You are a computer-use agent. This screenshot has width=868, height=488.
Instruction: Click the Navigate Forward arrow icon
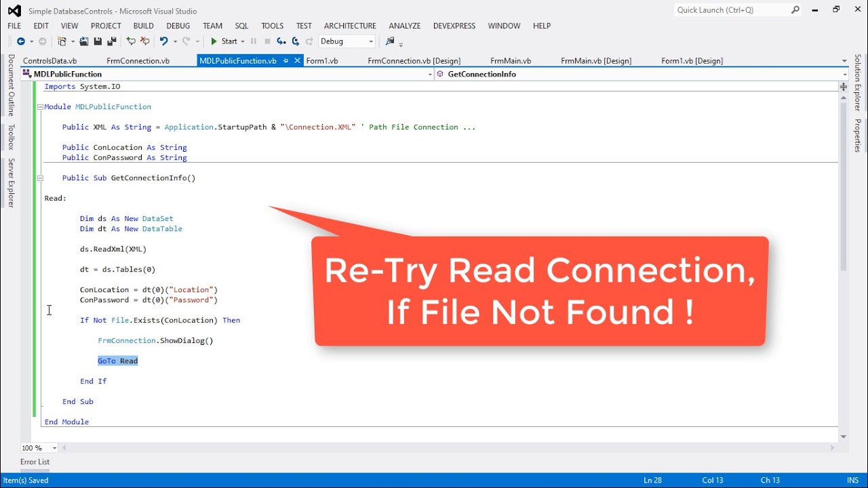[43, 41]
